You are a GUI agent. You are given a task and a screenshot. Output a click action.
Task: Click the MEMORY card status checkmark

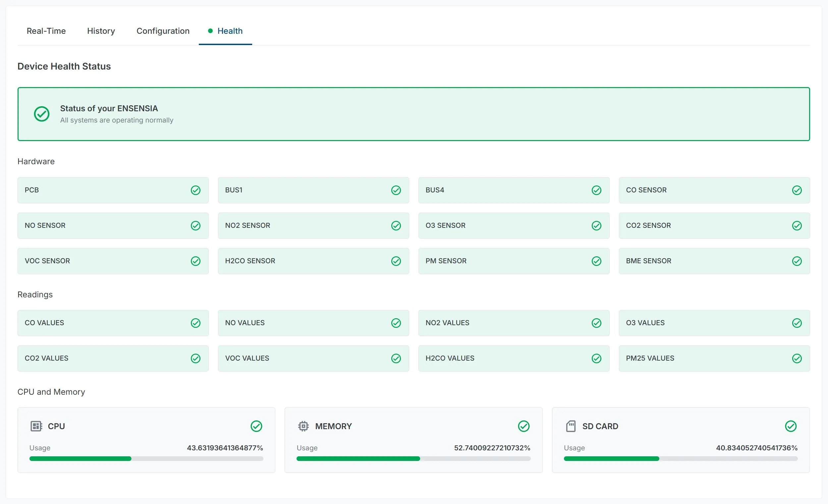pos(524,426)
